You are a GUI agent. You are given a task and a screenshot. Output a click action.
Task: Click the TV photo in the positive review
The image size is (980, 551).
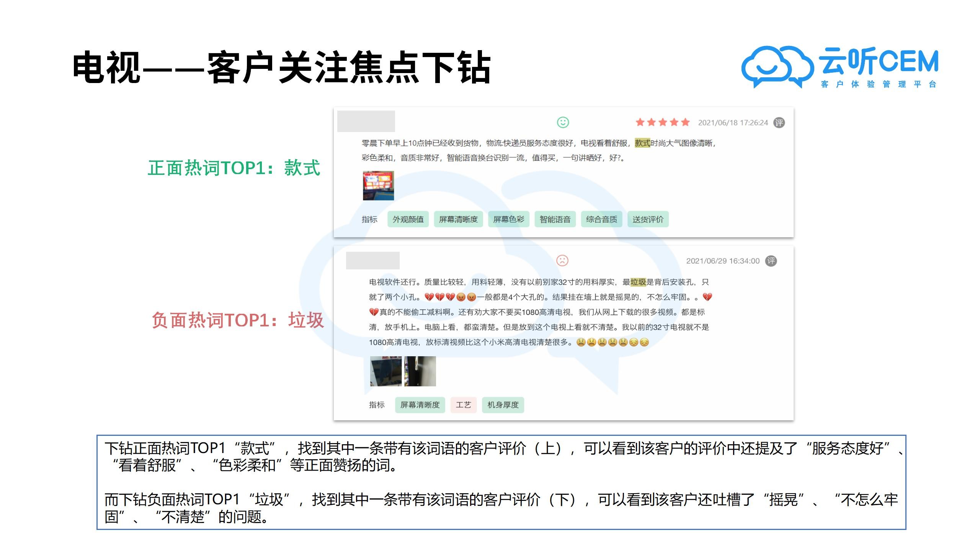click(x=378, y=186)
